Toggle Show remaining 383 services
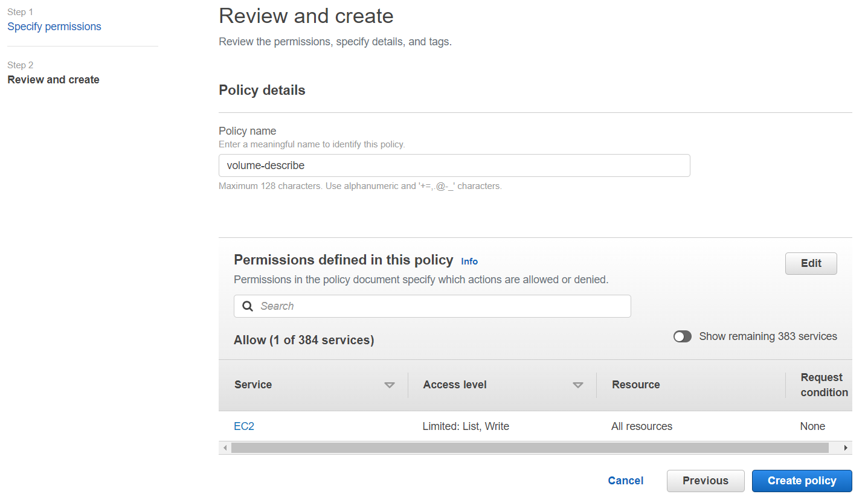 (x=683, y=336)
